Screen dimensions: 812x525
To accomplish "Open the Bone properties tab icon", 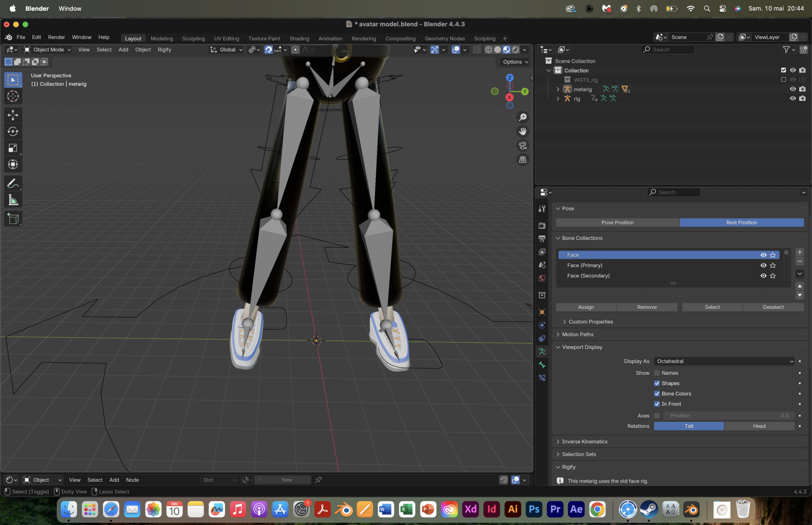I will pyautogui.click(x=542, y=365).
